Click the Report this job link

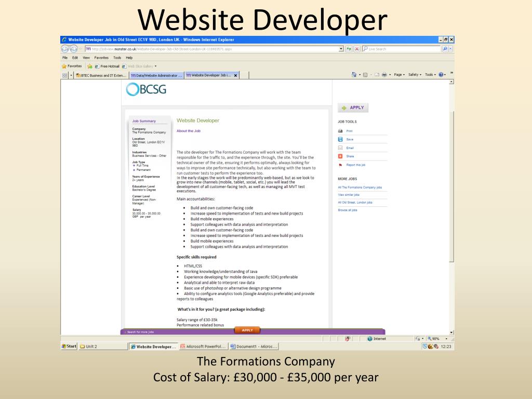[356, 165]
